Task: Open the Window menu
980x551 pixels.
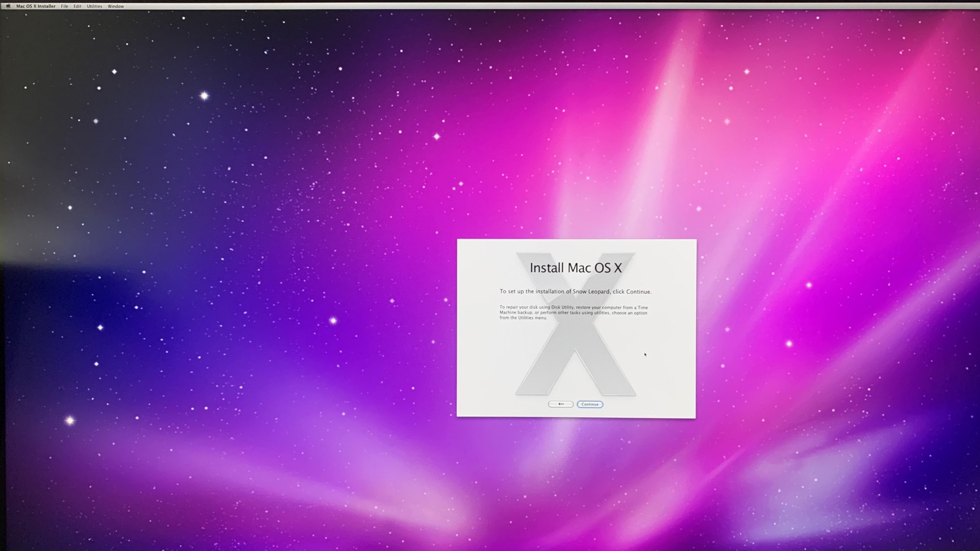Action: [116, 6]
